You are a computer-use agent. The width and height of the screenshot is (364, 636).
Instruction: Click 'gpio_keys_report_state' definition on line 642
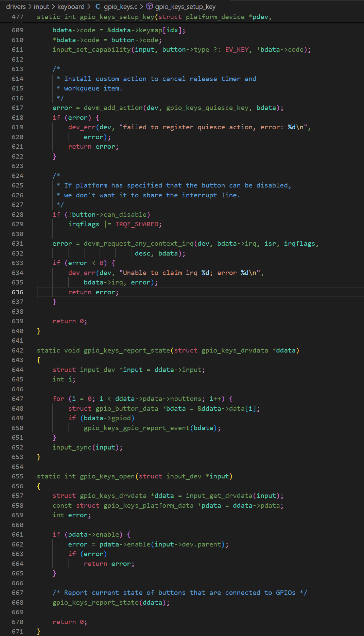[127, 350]
